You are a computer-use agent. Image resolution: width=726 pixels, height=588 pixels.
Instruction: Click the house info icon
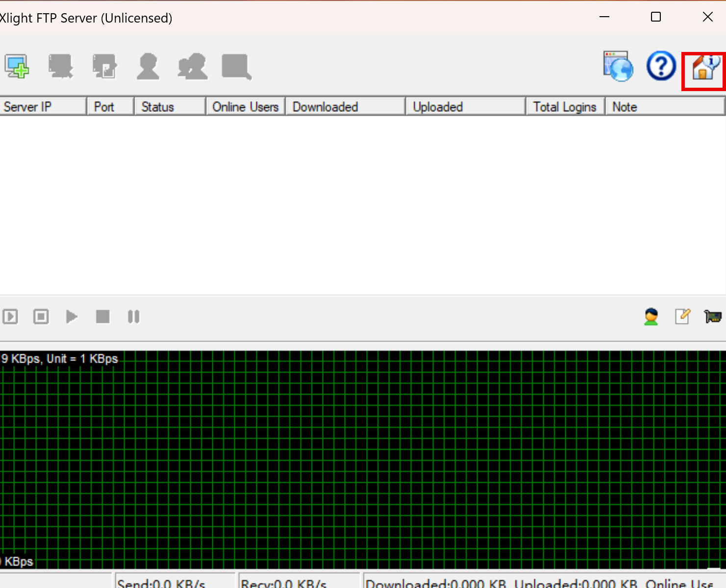pos(704,67)
